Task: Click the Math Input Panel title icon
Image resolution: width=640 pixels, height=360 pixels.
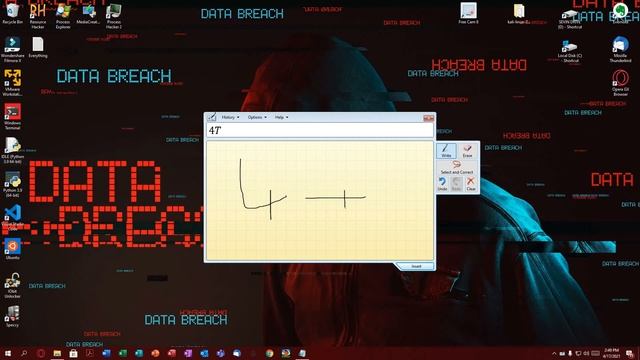Action: click(212, 117)
